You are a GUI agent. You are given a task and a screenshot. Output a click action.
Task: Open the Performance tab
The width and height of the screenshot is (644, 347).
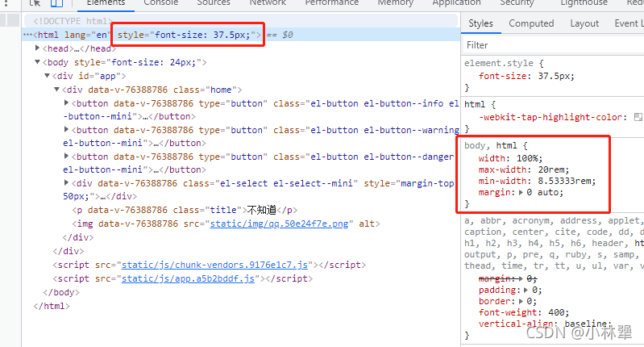click(331, 3)
